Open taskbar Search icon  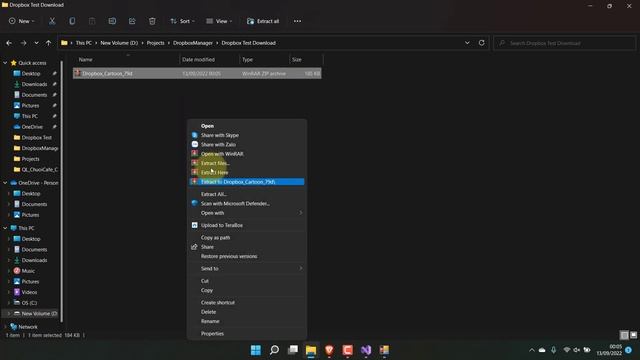(x=274, y=350)
